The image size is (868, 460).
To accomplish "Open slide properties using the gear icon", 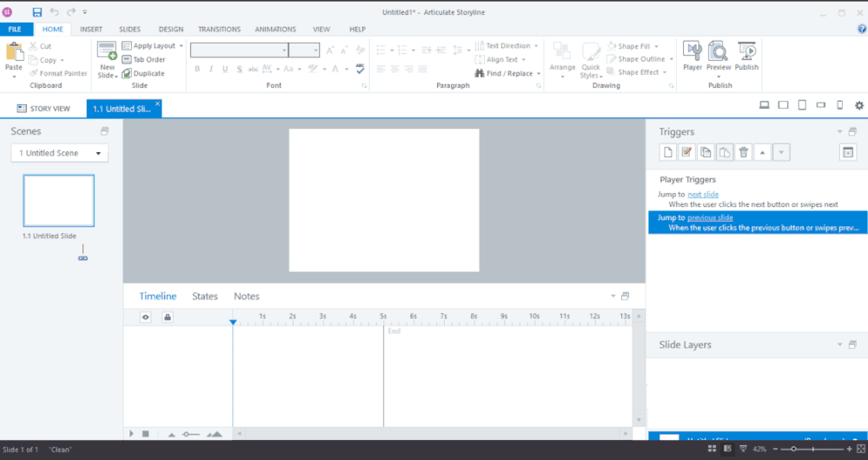I will (859, 105).
